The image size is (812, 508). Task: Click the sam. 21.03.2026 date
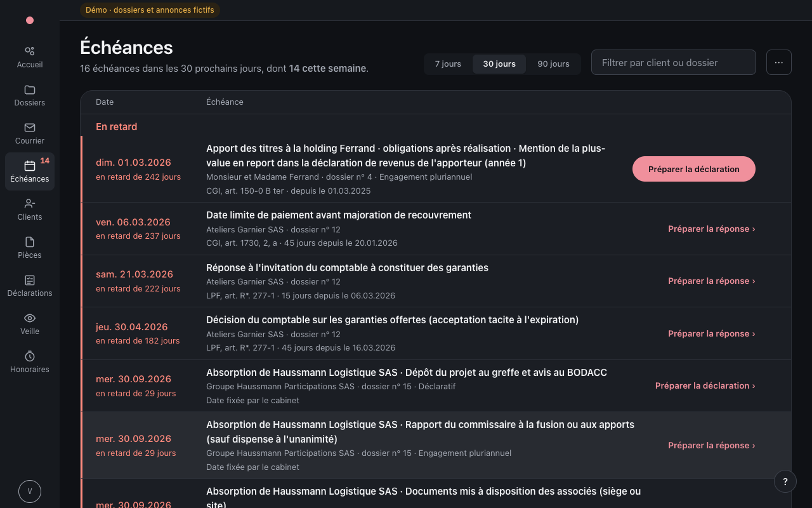134,274
